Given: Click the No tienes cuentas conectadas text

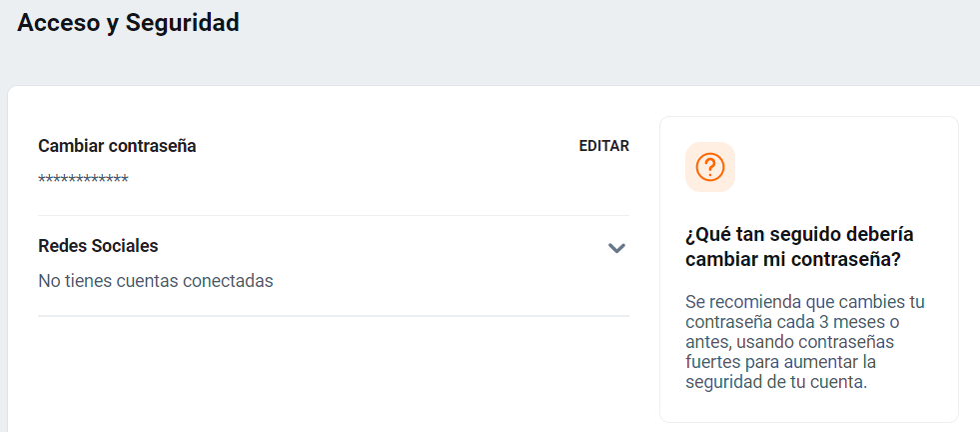Looking at the screenshot, I should point(156,281).
